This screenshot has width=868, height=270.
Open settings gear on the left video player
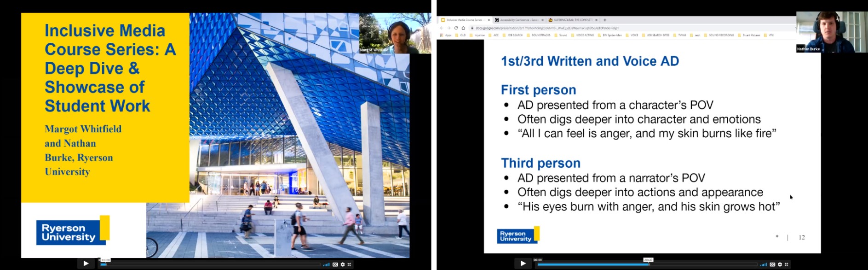click(x=342, y=264)
